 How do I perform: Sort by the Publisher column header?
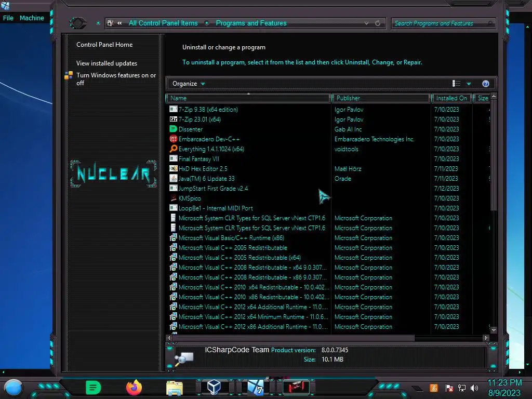click(x=381, y=98)
